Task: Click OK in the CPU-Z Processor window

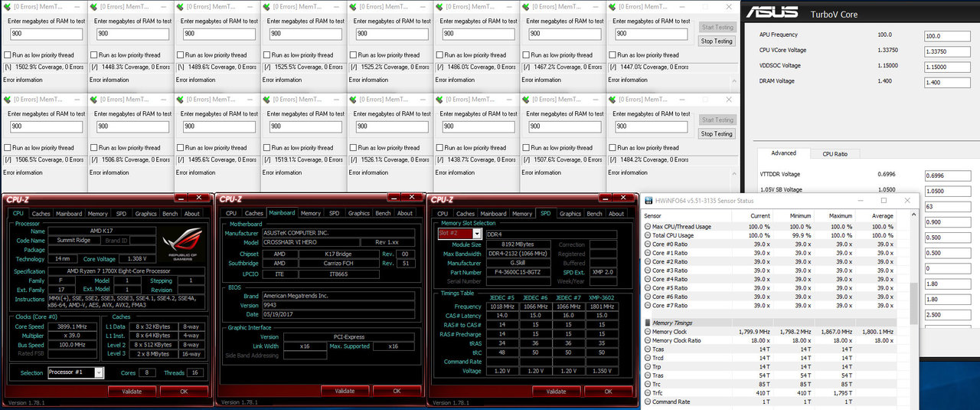Action: [x=184, y=391]
